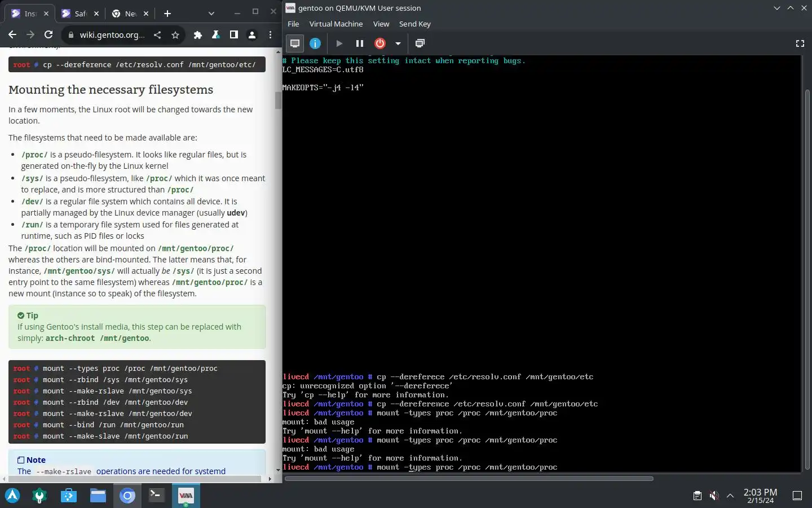Close the New Tab tab
The width and height of the screenshot is (812, 508).
coord(146,14)
